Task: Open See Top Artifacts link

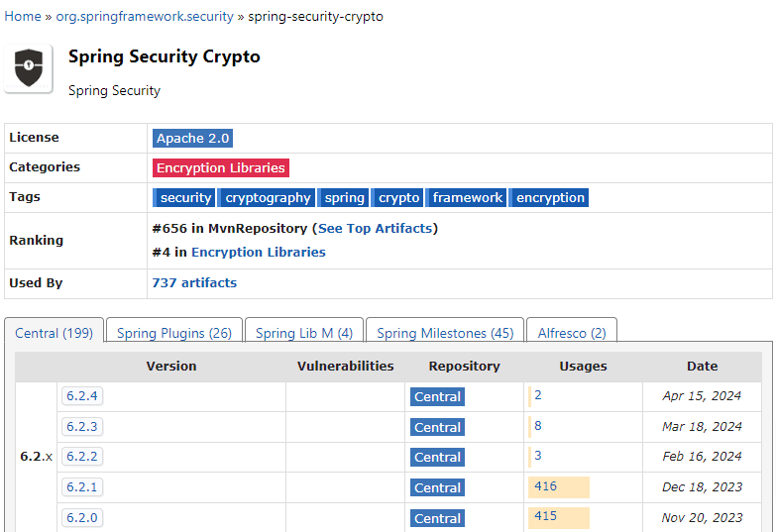Action: click(x=376, y=228)
